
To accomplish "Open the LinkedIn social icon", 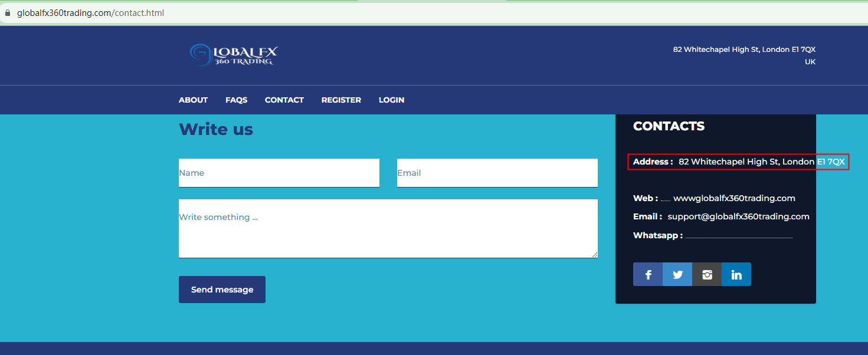I will coord(736,274).
